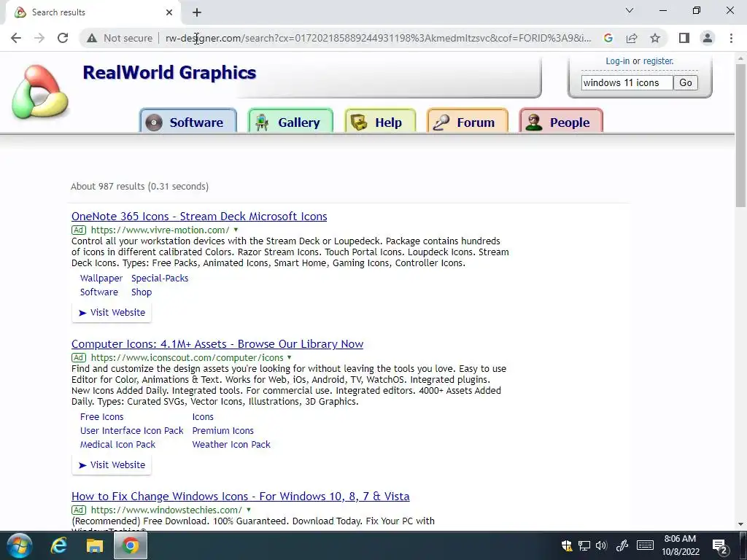Bookmark this page with the star icon

pos(655,38)
